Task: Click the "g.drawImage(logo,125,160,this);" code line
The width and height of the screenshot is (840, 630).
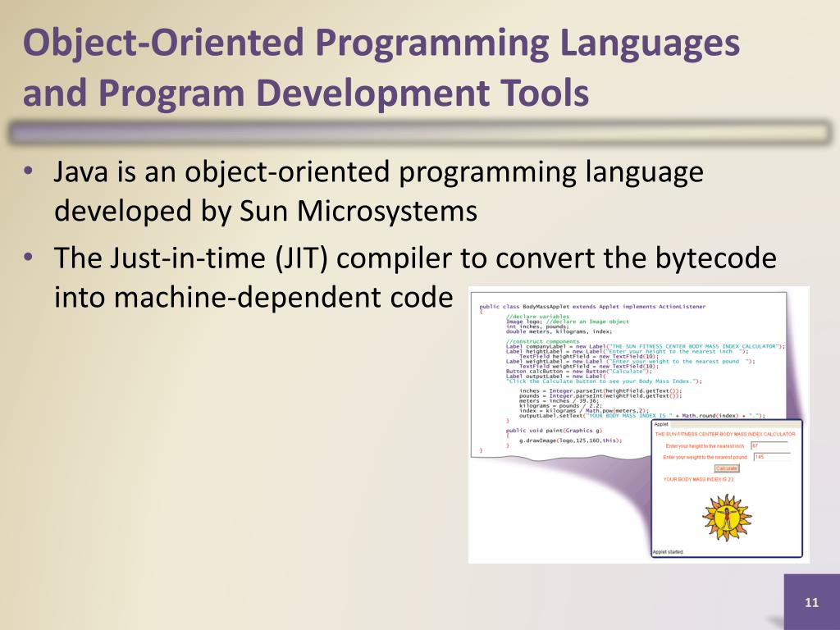Action: [x=571, y=441]
